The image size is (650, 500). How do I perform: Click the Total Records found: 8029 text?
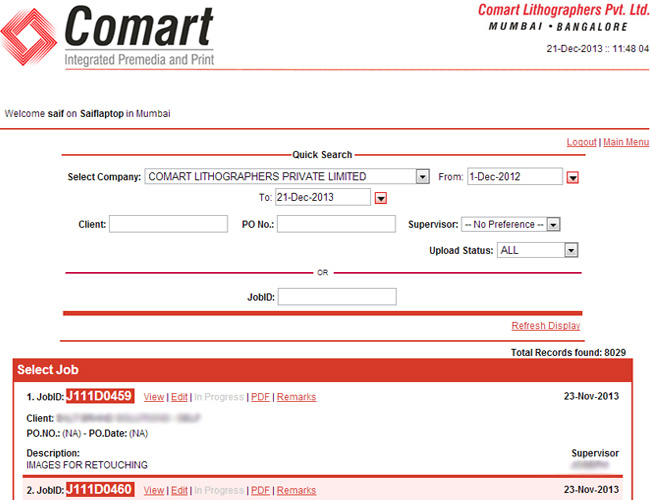point(568,352)
